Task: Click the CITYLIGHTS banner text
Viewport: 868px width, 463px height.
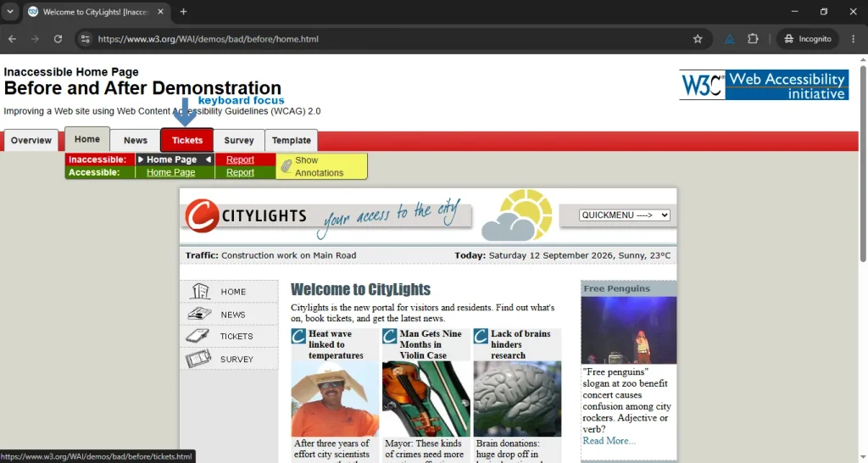Action: click(264, 215)
